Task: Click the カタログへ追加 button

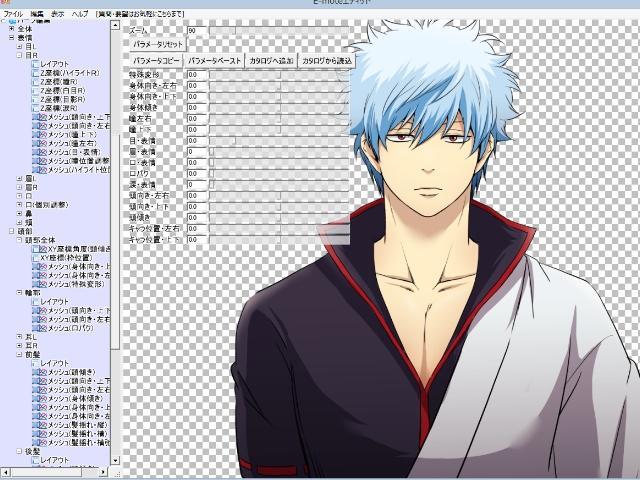Action: click(271, 61)
